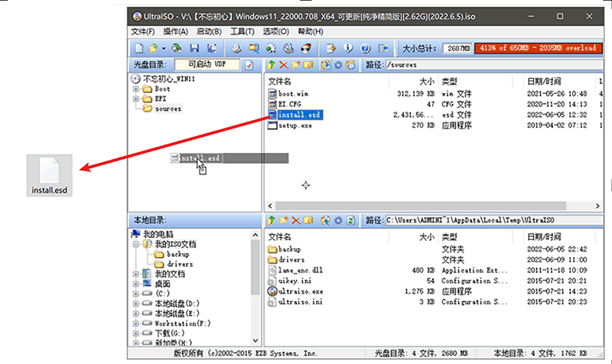
Task: Open the 启动(B) menu
Action: click(x=209, y=31)
